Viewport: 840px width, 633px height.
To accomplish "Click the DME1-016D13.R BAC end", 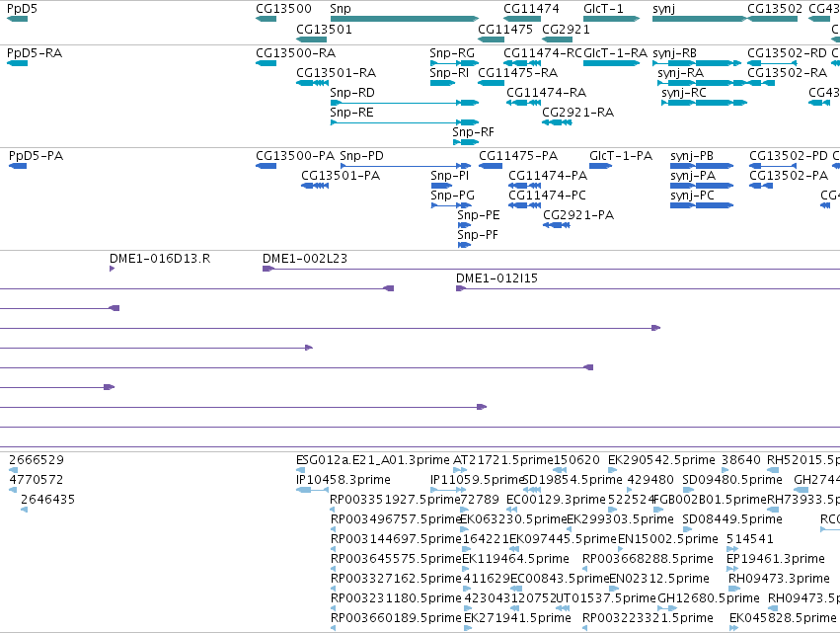I will click(x=112, y=269).
